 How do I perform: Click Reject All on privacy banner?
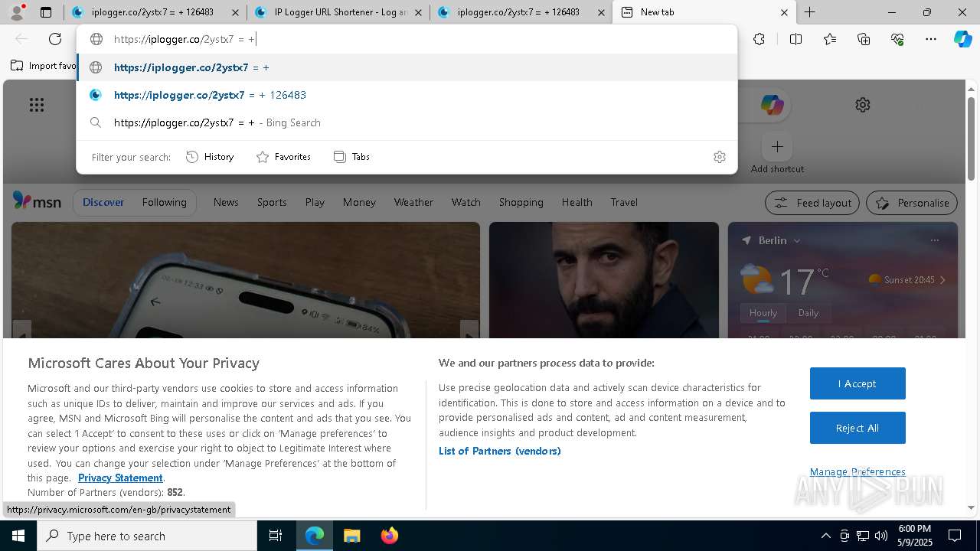[857, 428]
